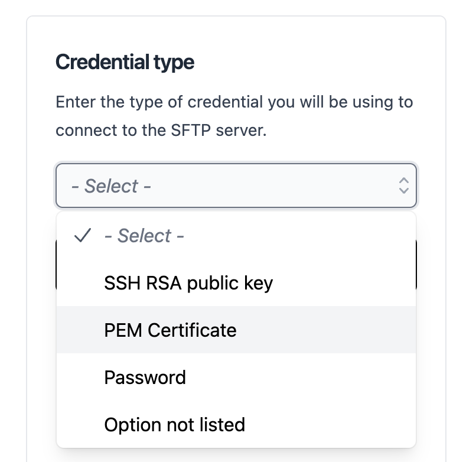Image resolution: width=476 pixels, height=462 pixels.
Task: Select PEM Certificate from the list
Action: [x=170, y=330]
